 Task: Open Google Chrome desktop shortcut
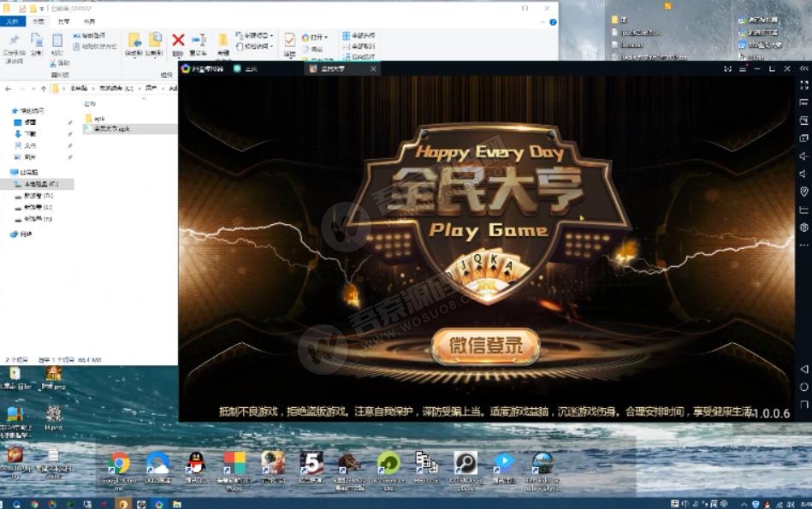118,465
